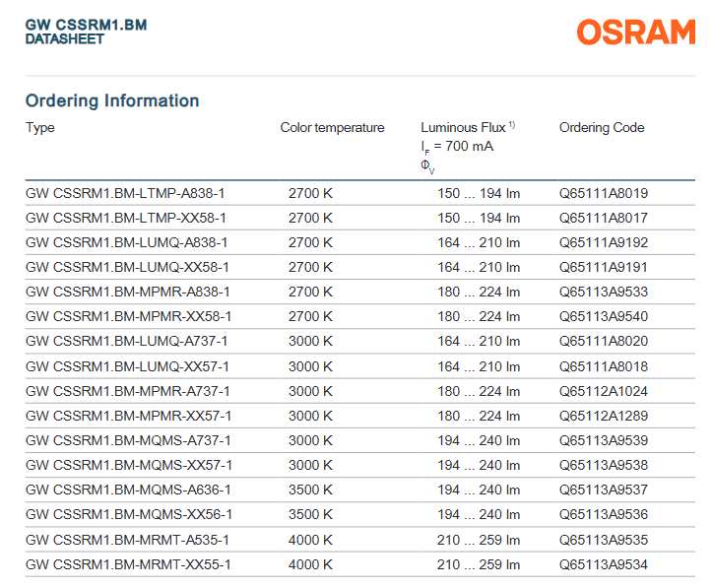The width and height of the screenshot is (712, 588).
Task: Click ordering code Q65111A8017
Action: [604, 218]
